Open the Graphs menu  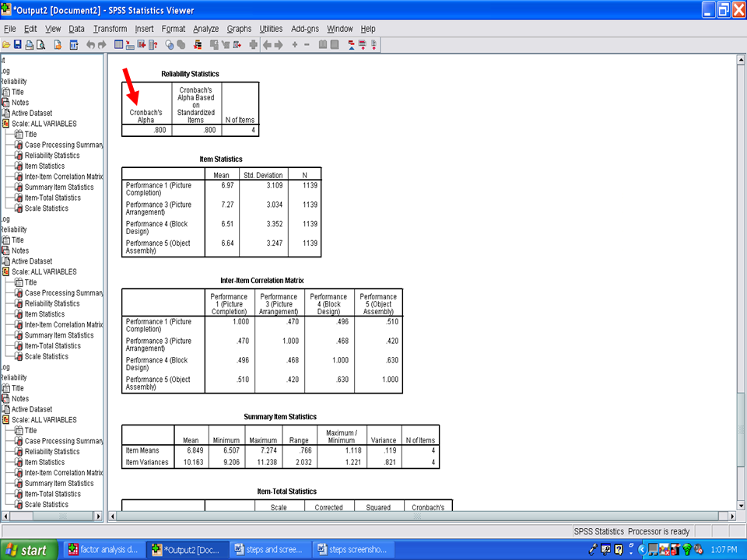coord(239,29)
